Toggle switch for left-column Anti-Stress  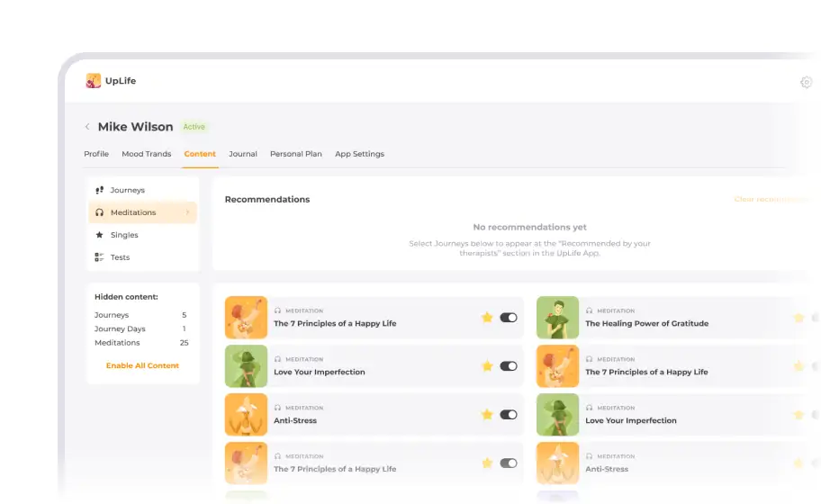pos(509,415)
